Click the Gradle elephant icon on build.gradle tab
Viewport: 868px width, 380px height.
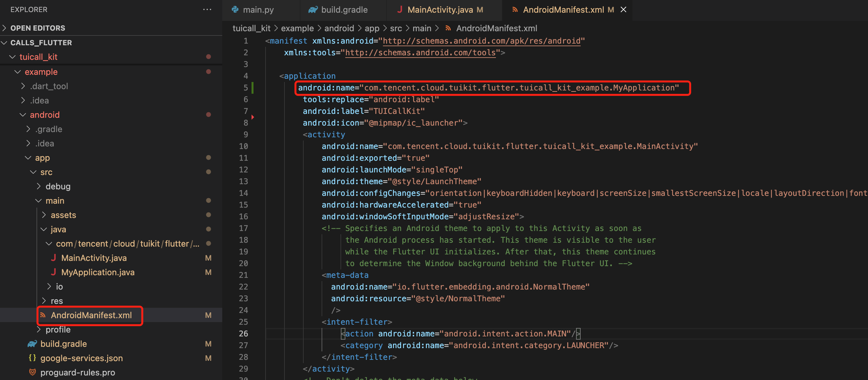coord(313,9)
